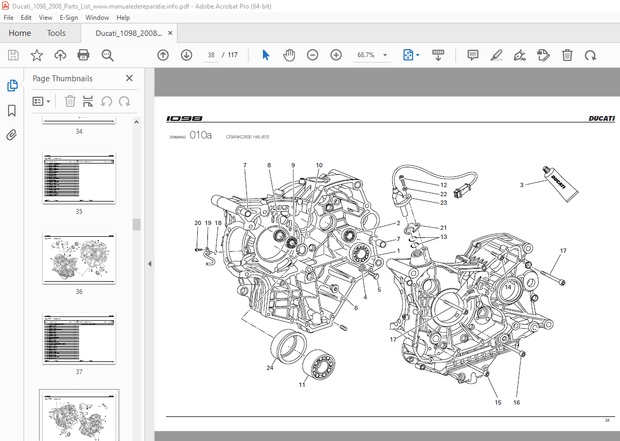Click the thumbnail scrollbar handle
Image resolution: width=620 pixels, height=441 pixels.
coord(136,224)
